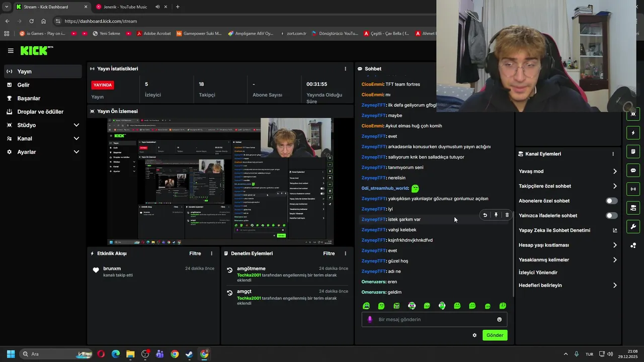Open more options of Denetim Eylemleri panel

pos(345,254)
